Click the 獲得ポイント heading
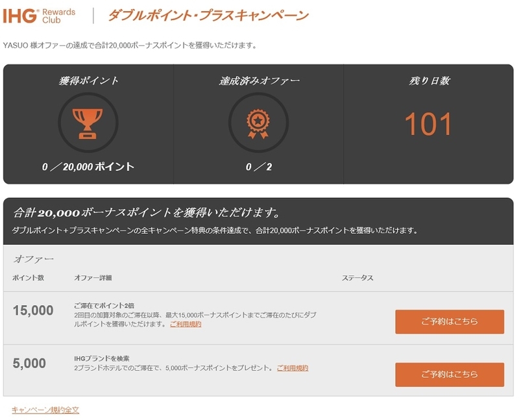Screen dimensions: 519x420 coord(88,80)
